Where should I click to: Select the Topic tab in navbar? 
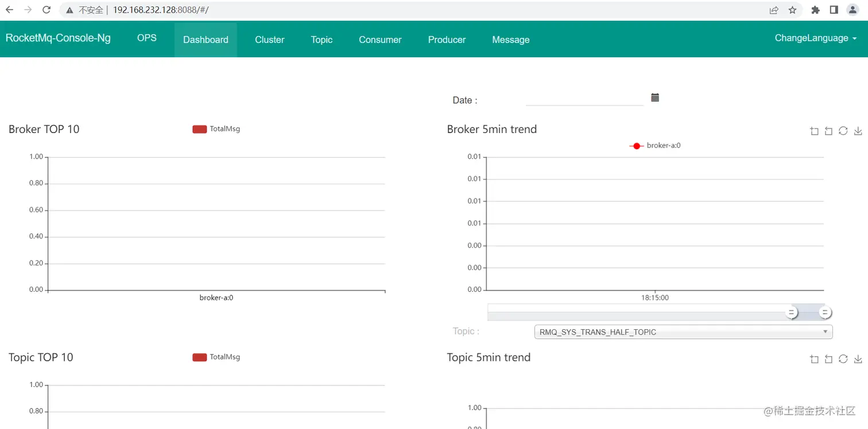321,40
